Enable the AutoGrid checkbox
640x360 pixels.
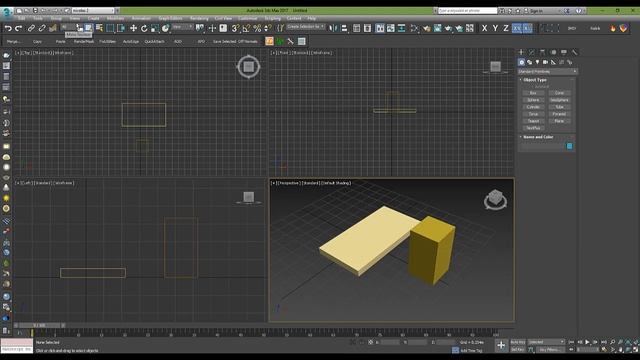542,87
